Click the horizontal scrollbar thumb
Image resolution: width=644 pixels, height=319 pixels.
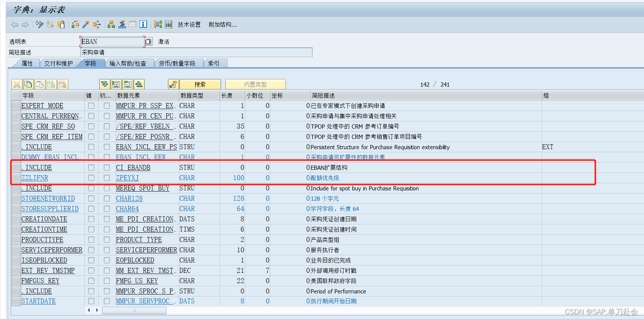point(134,311)
